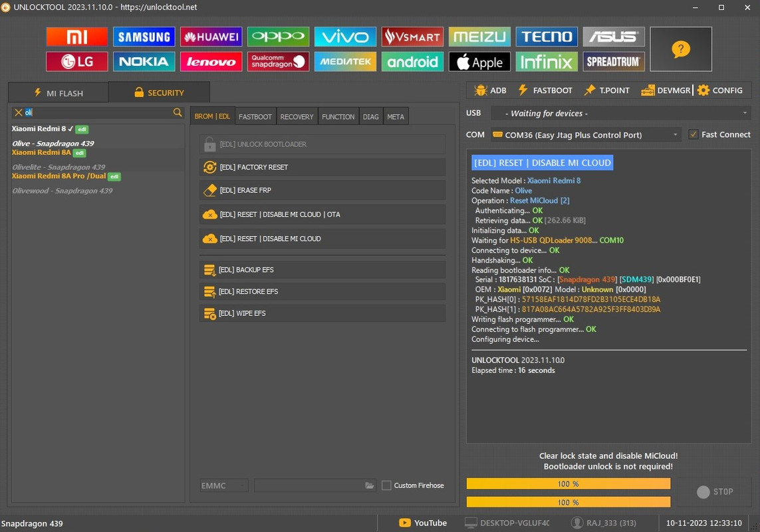This screenshot has width=760, height=532.
Task: Select the OPPO brand logo
Action: pos(278,37)
